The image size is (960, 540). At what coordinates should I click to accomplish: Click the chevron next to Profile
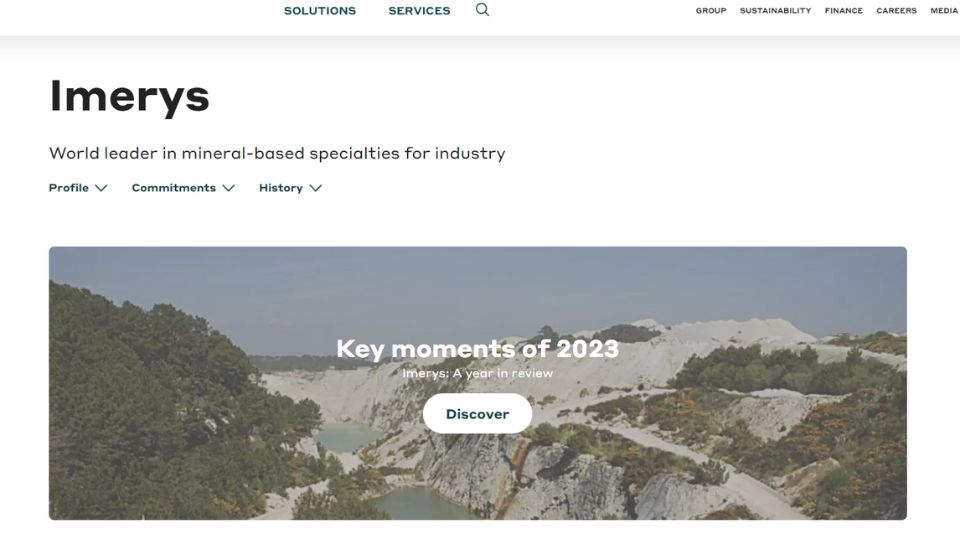click(x=101, y=188)
